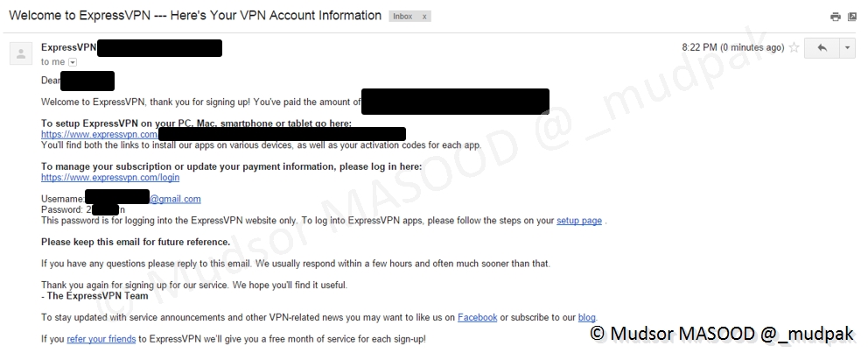The height and width of the screenshot is (353, 868).
Task: Open email in a new window
Action: 851,17
